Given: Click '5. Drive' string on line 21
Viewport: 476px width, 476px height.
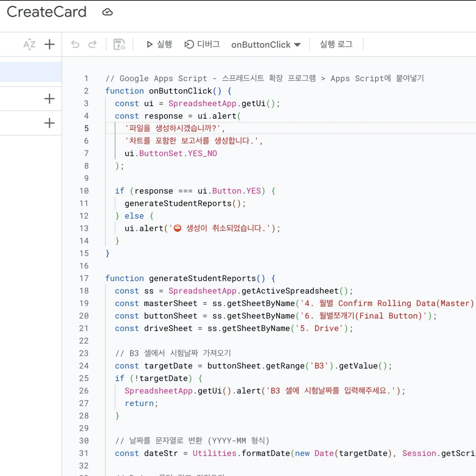Looking at the screenshot, I should click(x=319, y=328).
